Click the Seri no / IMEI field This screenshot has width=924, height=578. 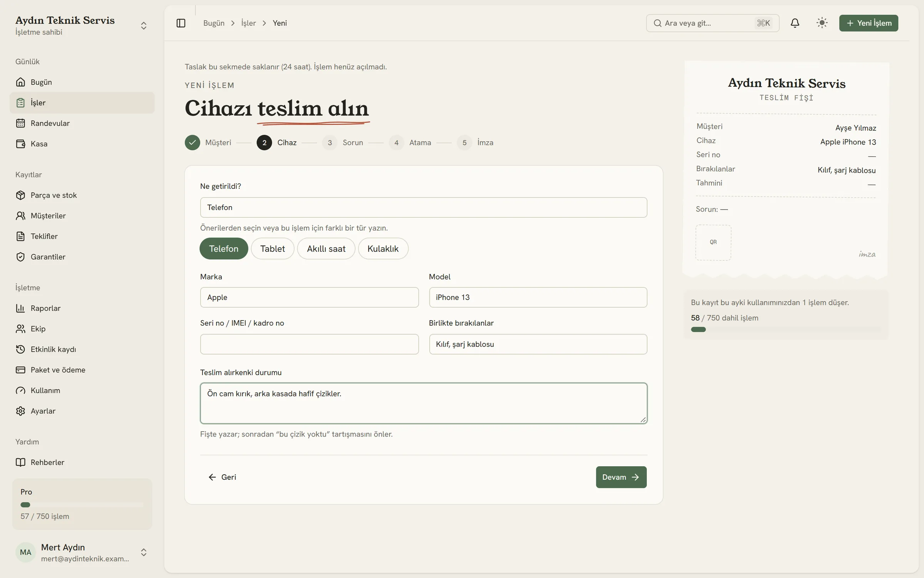click(309, 344)
